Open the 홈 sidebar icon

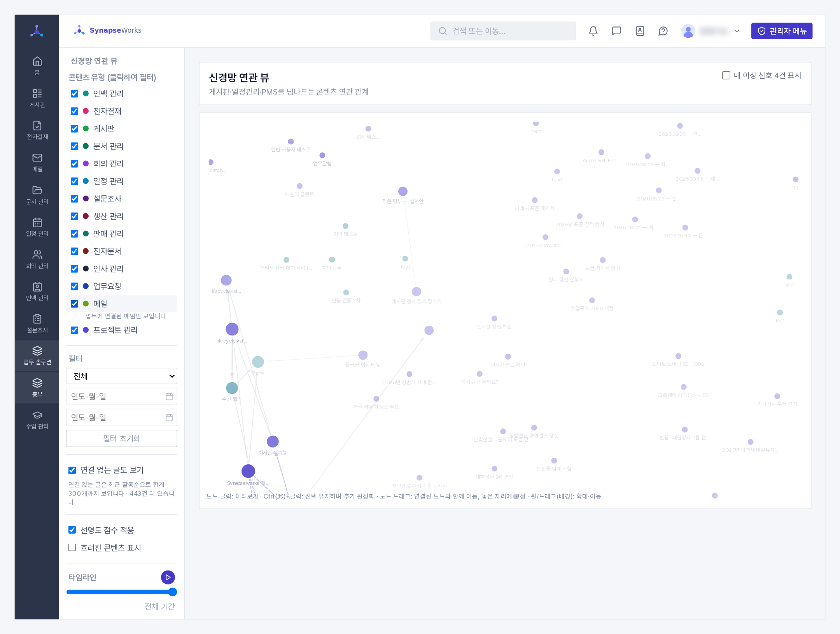[x=37, y=66]
